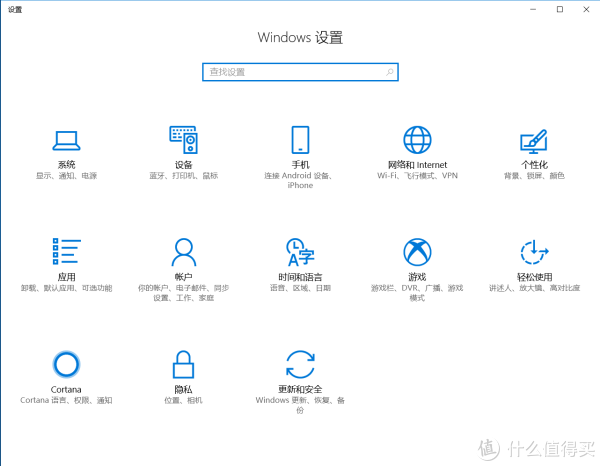Click description 卸载、默认应用、可选功能
The width and height of the screenshot is (600, 466).
[x=67, y=288]
